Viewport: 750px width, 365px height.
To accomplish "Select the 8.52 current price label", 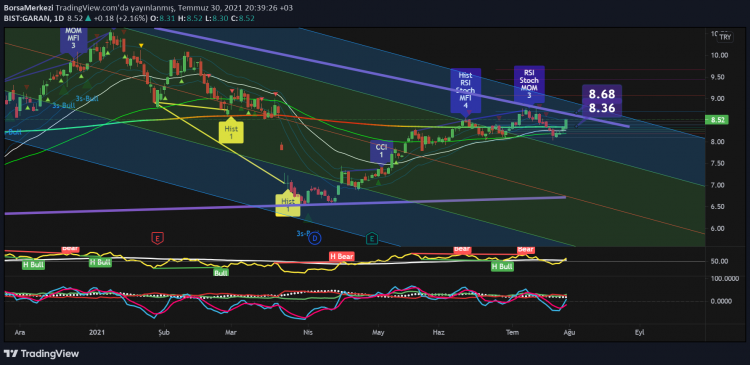I will click(716, 120).
